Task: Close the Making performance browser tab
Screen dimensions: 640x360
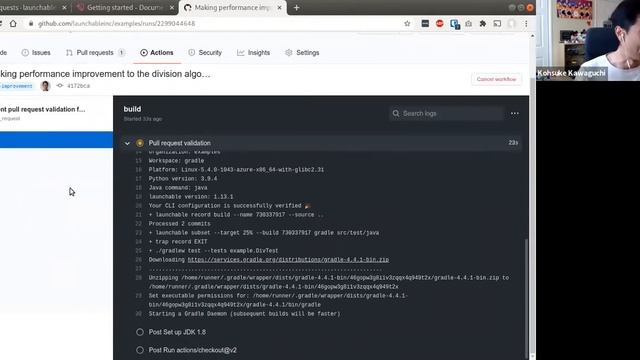Action: pos(280,7)
